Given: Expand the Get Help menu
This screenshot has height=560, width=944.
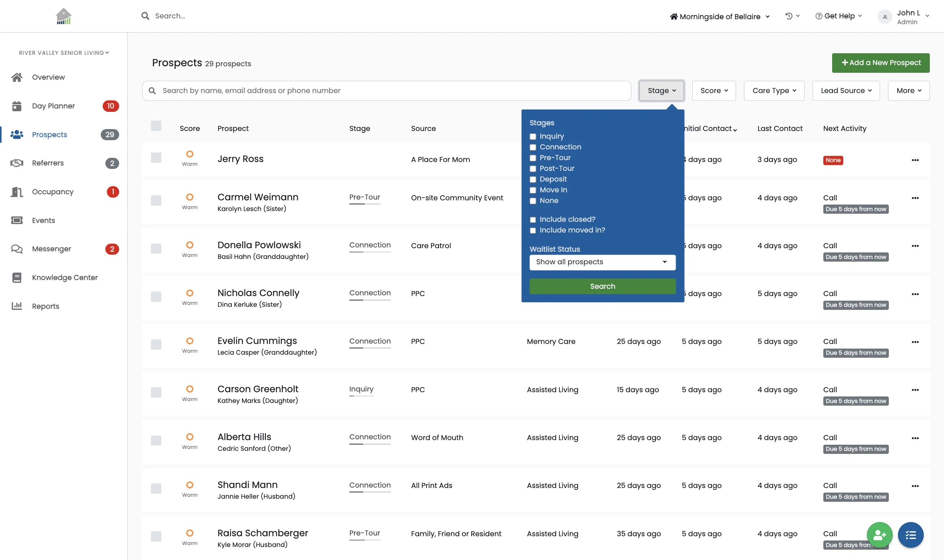Looking at the screenshot, I should click(839, 16).
